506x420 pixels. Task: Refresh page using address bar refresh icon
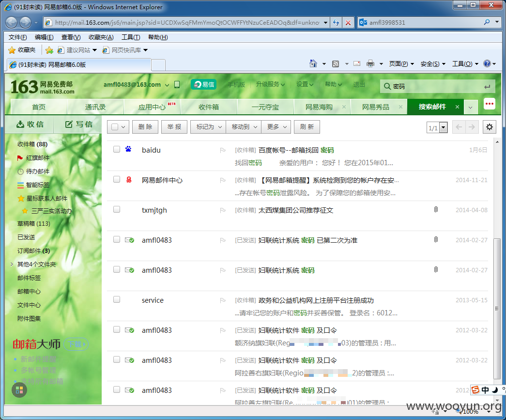336,23
